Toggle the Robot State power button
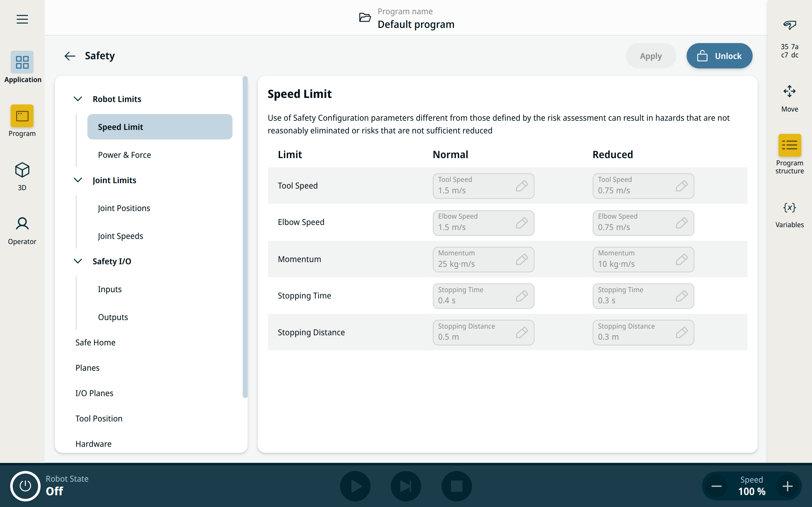 click(25, 486)
